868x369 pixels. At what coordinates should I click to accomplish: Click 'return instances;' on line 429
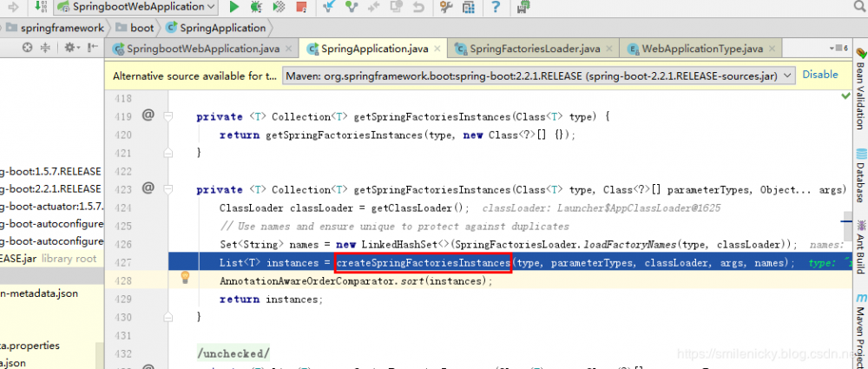click(271, 300)
